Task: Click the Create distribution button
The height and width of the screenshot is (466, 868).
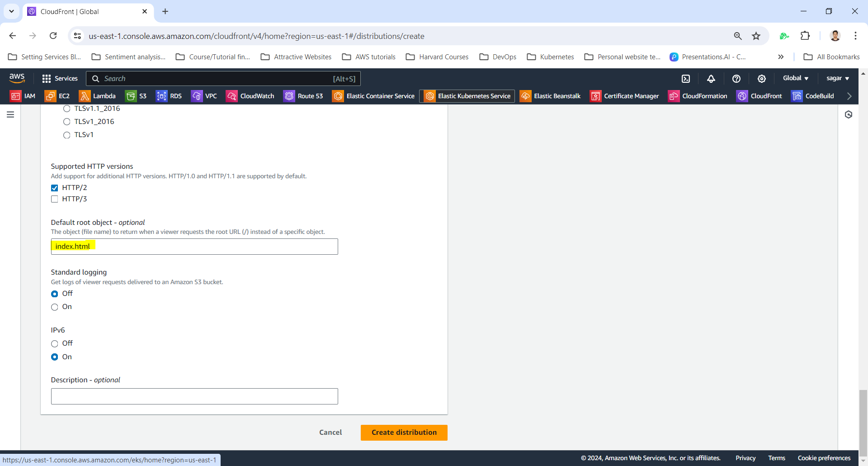Action: point(404,433)
